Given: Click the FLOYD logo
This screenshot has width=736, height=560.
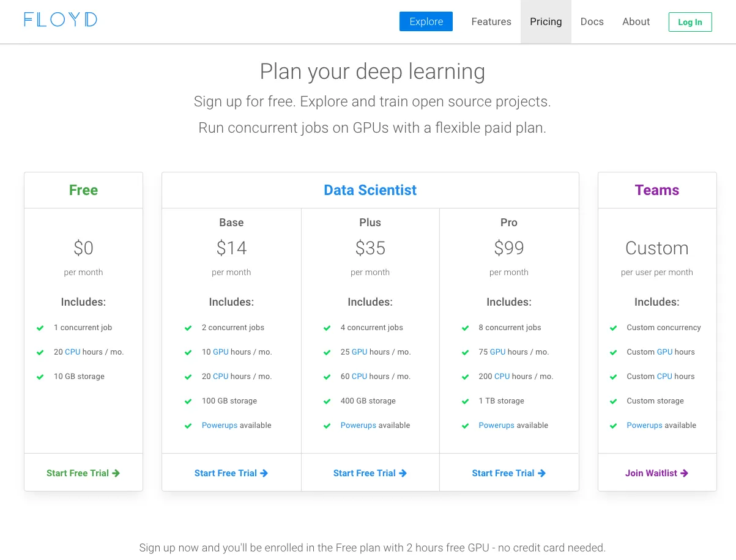Looking at the screenshot, I should click(61, 20).
